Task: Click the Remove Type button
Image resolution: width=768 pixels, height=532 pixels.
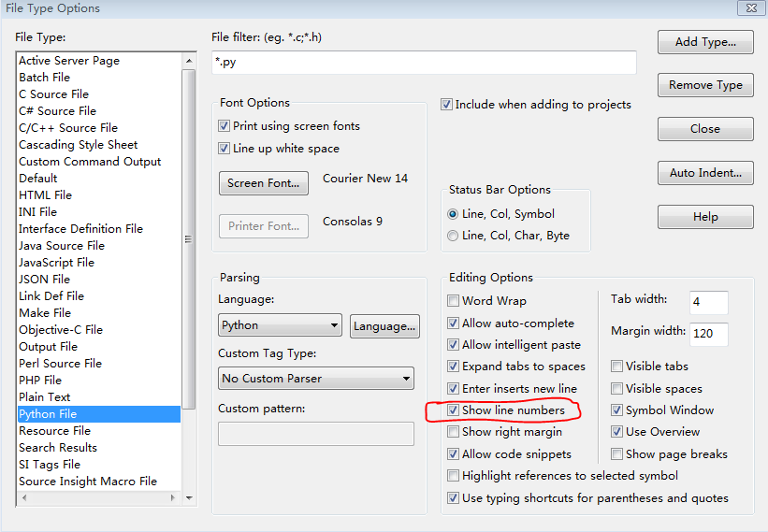Action: (705, 85)
